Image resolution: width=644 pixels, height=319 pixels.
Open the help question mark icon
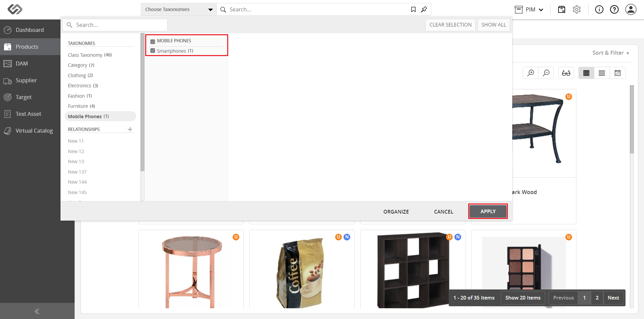point(614,9)
